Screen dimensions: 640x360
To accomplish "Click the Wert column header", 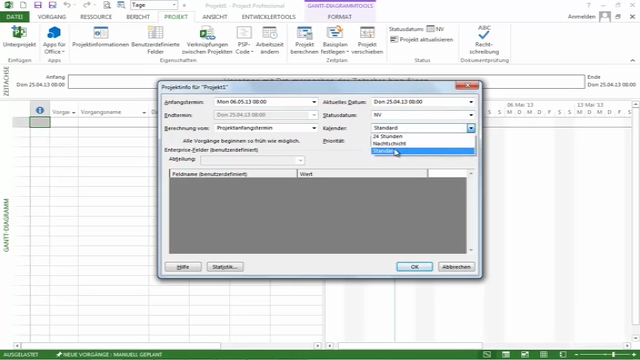I will [x=362, y=174].
